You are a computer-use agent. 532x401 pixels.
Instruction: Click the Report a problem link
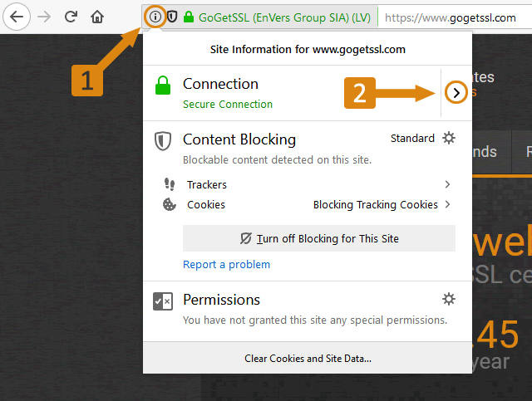(226, 264)
